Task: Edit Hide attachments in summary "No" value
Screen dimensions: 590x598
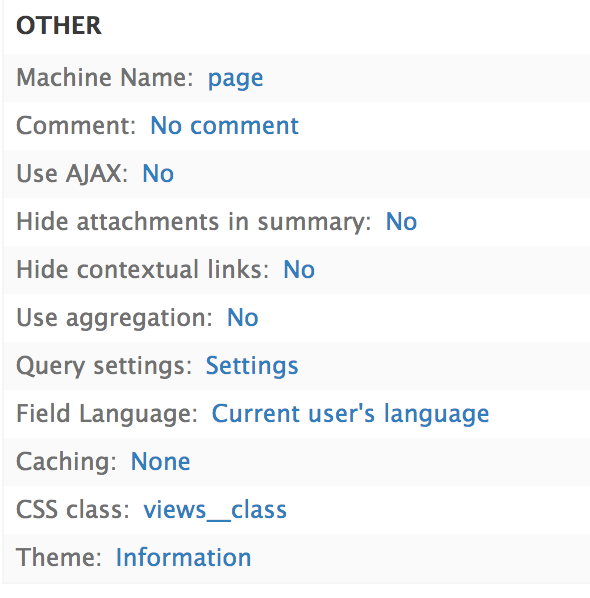Action: (401, 222)
